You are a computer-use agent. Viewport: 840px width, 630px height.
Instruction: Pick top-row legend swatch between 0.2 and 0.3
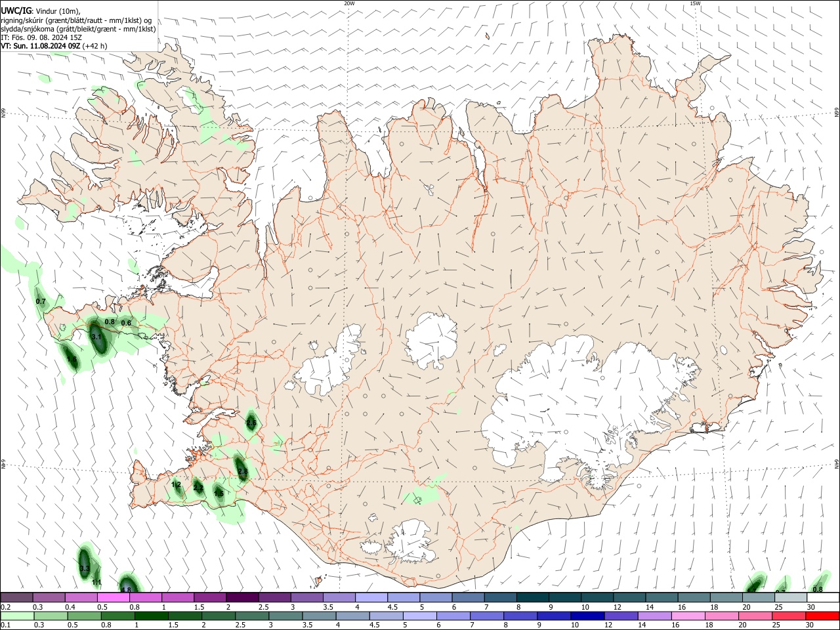tap(16, 598)
